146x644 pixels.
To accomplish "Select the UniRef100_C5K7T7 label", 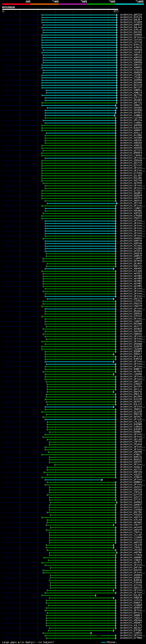I will tap(131, 525).
